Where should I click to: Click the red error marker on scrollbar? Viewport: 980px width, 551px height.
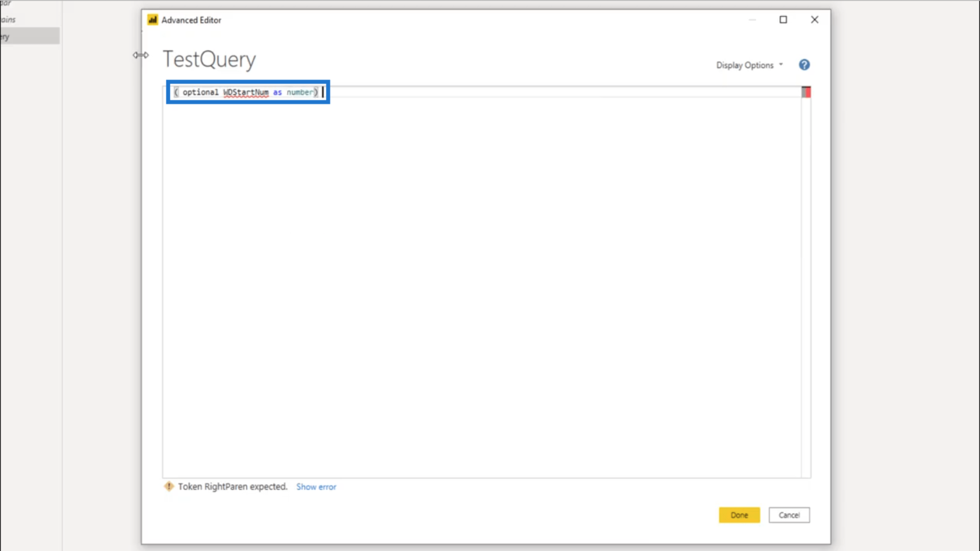point(806,92)
